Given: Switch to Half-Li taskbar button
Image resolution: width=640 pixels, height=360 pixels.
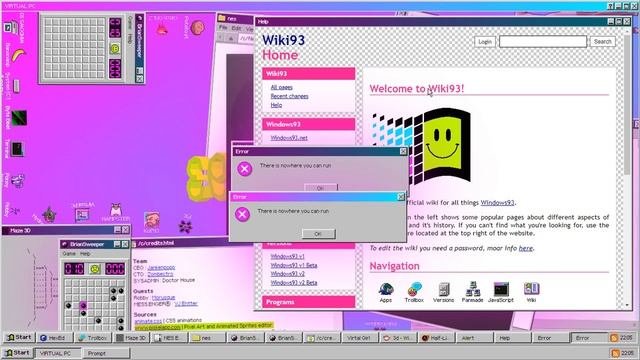Looking at the screenshot, I should pos(436,338).
